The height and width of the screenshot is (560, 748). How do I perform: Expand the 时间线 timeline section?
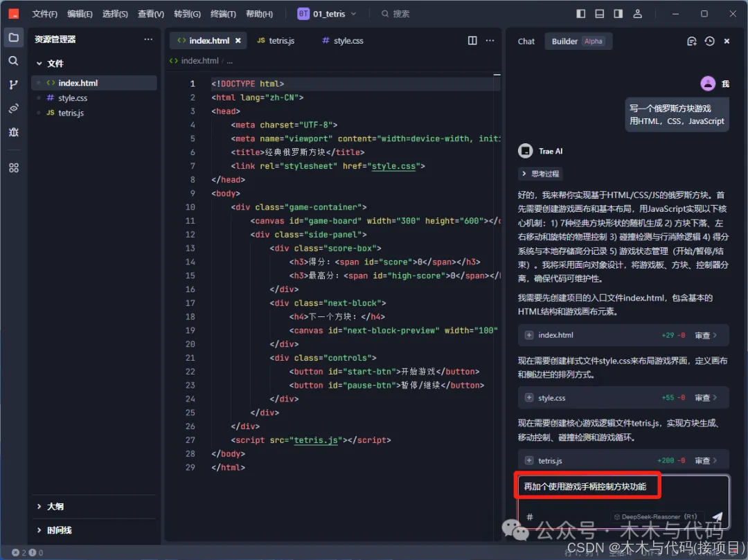(x=54, y=530)
